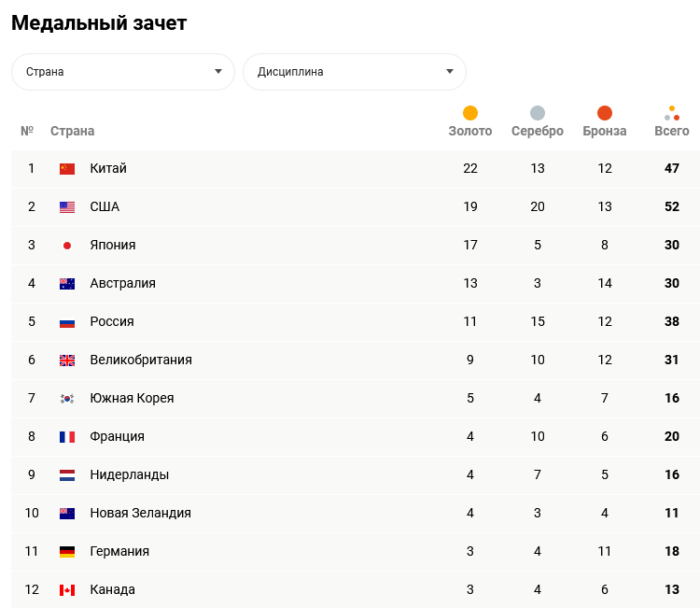The width and height of the screenshot is (700, 608).
Task: Click the Australia flag icon
Action: tap(67, 284)
